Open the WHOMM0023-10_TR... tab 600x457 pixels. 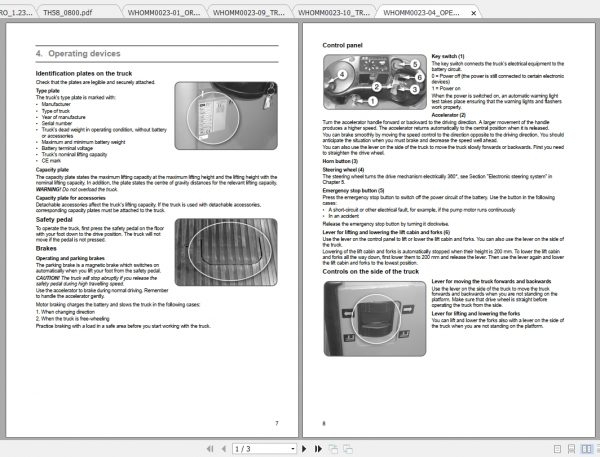click(x=334, y=13)
